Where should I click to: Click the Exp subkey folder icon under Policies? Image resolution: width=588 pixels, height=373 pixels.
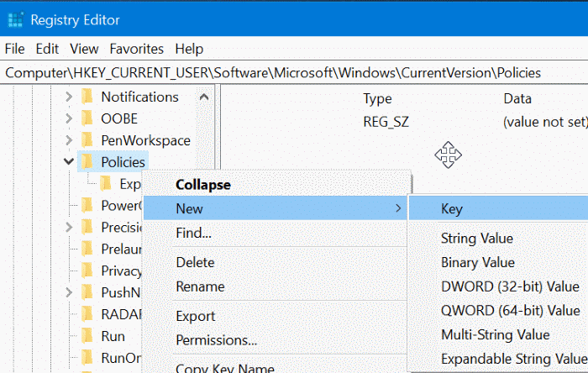[x=106, y=184]
